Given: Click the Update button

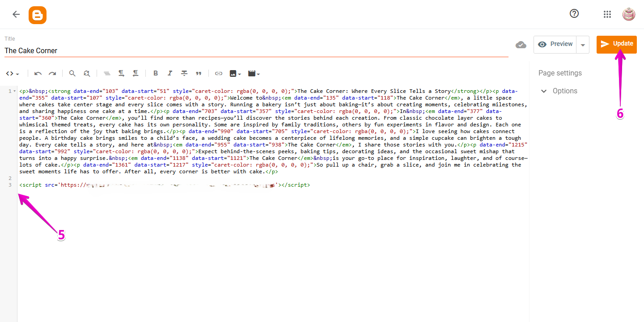Looking at the screenshot, I should tap(616, 44).
